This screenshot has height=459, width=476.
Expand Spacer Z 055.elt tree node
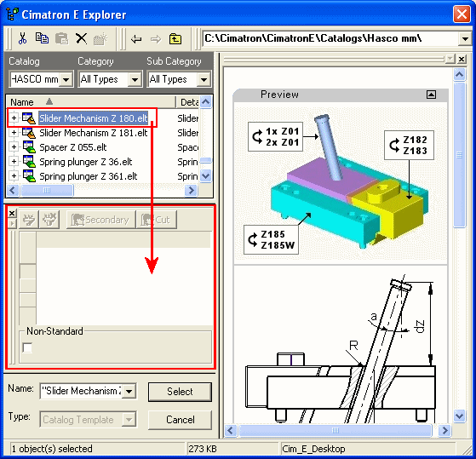[14, 147]
